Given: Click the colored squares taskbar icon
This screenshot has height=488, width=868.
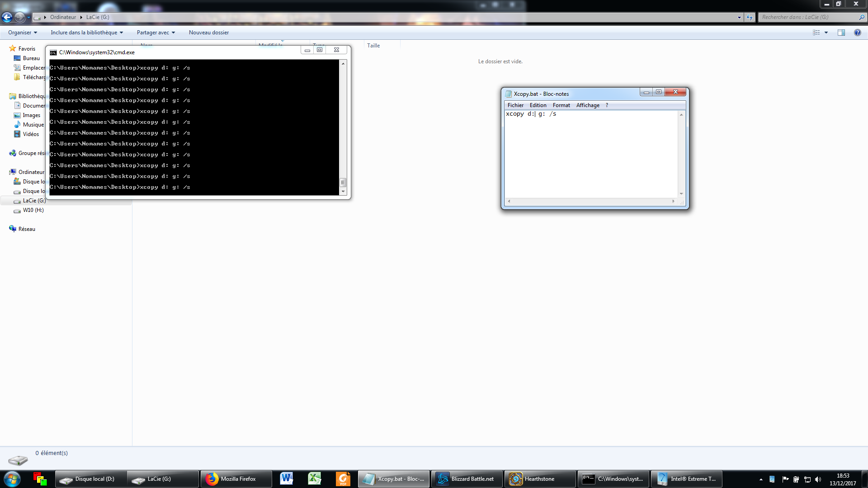Looking at the screenshot, I should 40,479.
